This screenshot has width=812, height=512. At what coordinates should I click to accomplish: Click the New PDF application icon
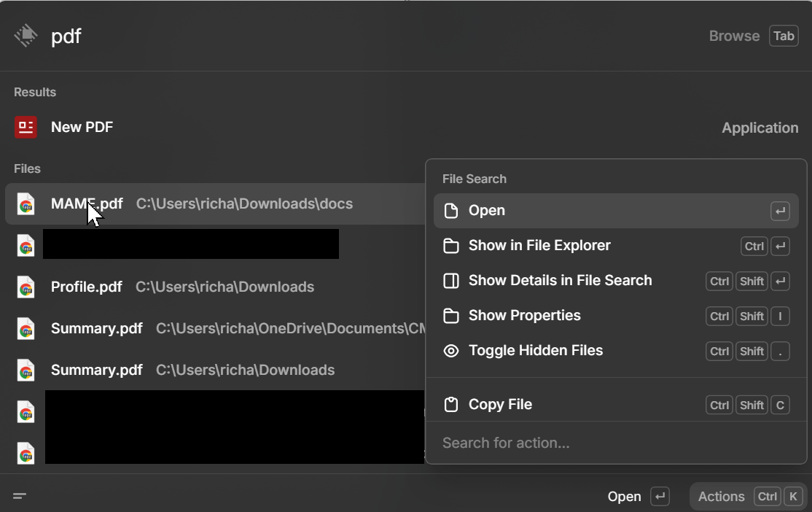26,127
